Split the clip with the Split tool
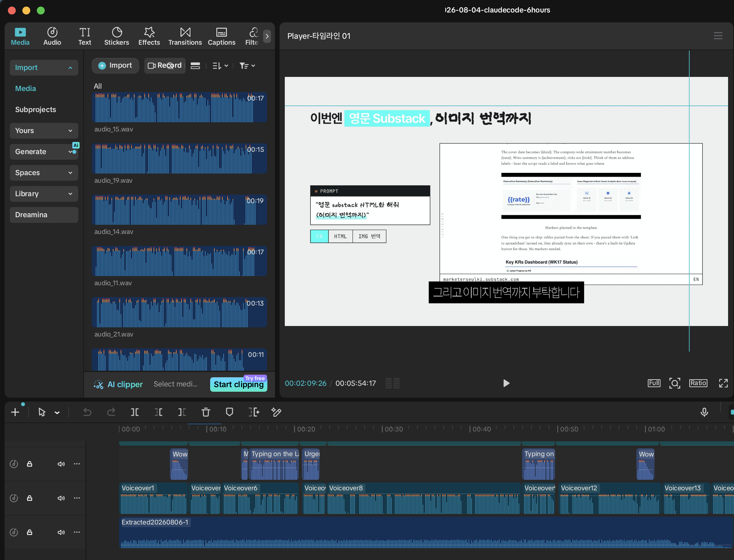 pyautogui.click(x=135, y=412)
